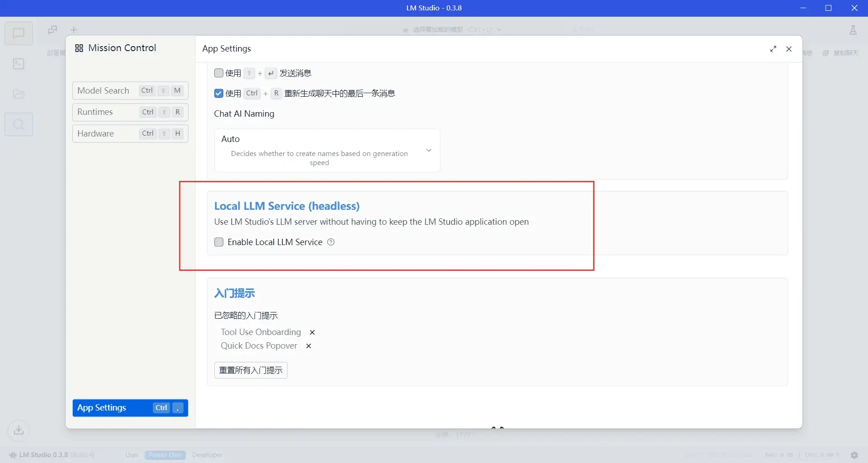Select App Settings tab
This screenshot has height=463, width=868.
(130, 408)
